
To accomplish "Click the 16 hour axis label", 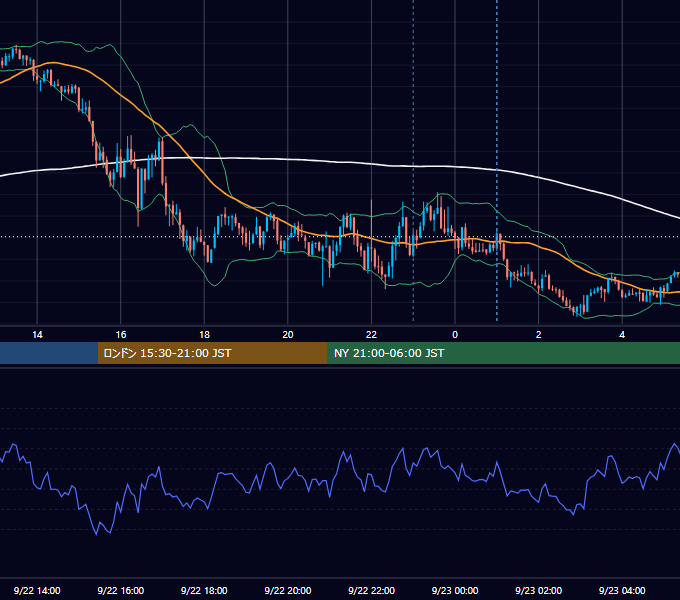I will [121, 335].
